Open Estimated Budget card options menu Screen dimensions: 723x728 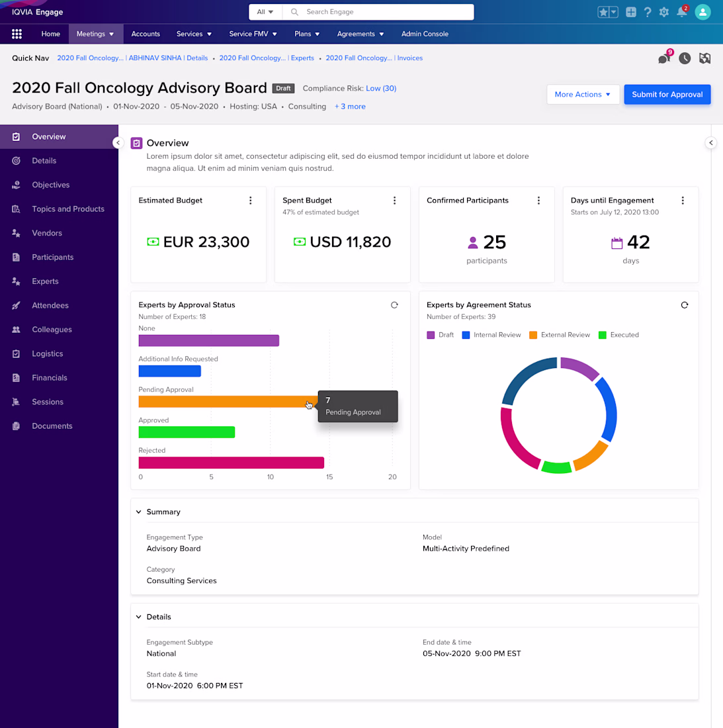(x=251, y=201)
